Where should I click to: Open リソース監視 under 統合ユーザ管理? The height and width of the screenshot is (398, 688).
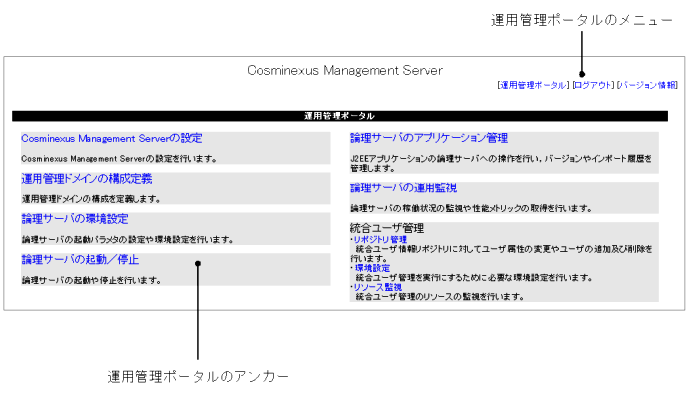(x=377, y=287)
